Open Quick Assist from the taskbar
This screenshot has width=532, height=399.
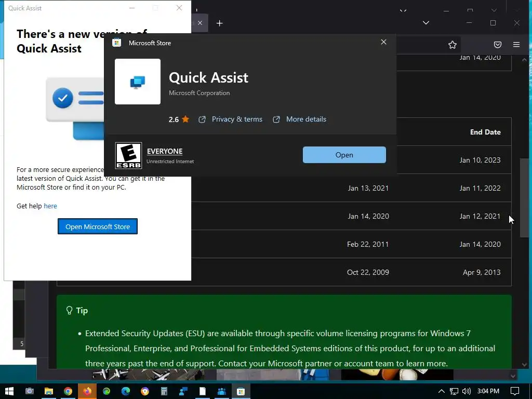(x=183, y=391)
